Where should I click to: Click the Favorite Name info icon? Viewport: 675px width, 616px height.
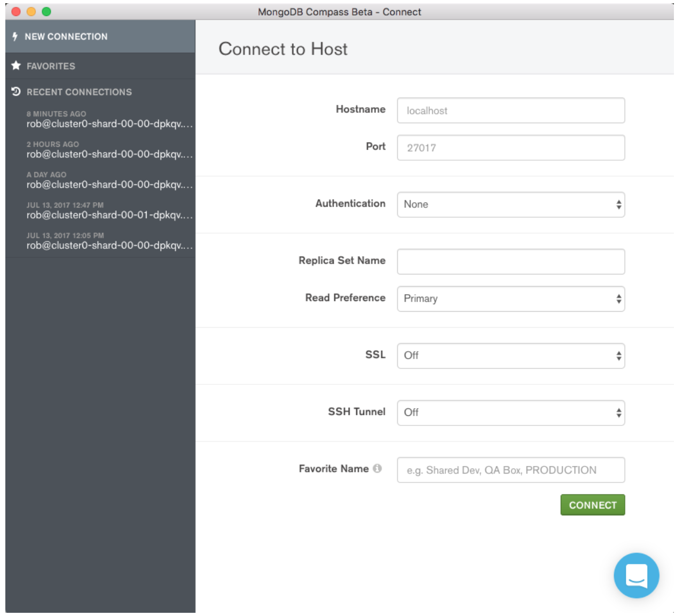pyautogui.click(x=378, y=468)
